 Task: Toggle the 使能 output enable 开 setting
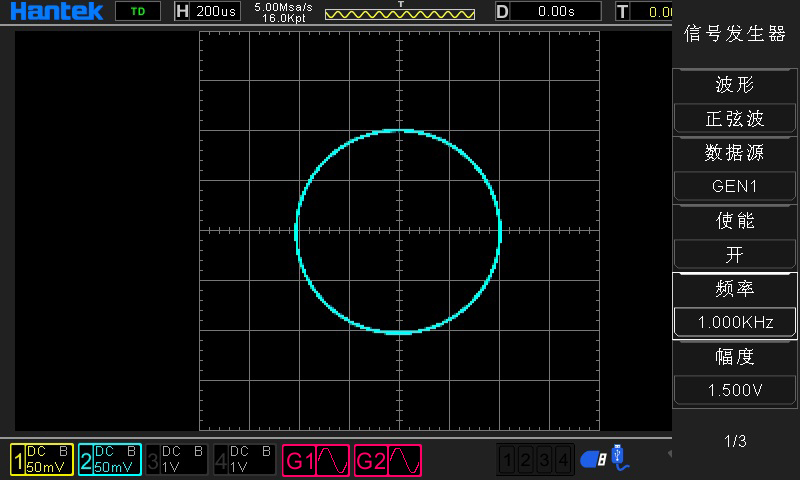coord(735,254)
